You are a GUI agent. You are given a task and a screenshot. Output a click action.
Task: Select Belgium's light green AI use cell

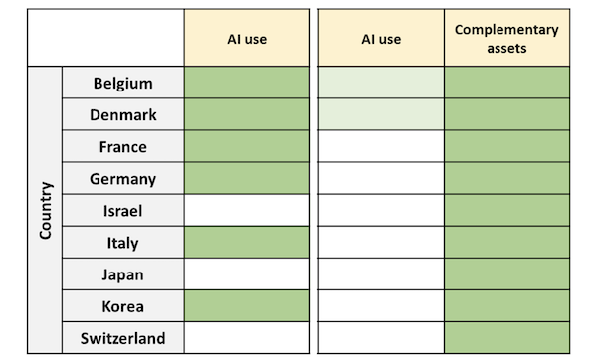381,83
